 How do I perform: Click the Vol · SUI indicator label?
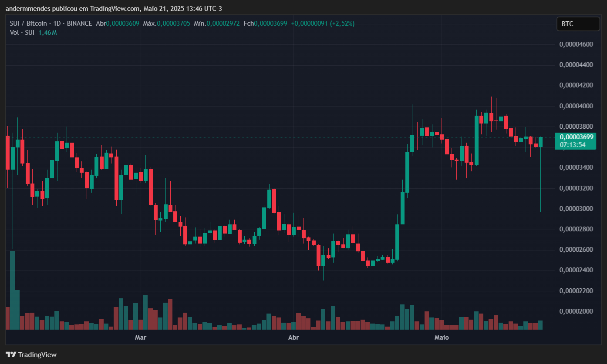pyautogui.click(x=22, y=33)
